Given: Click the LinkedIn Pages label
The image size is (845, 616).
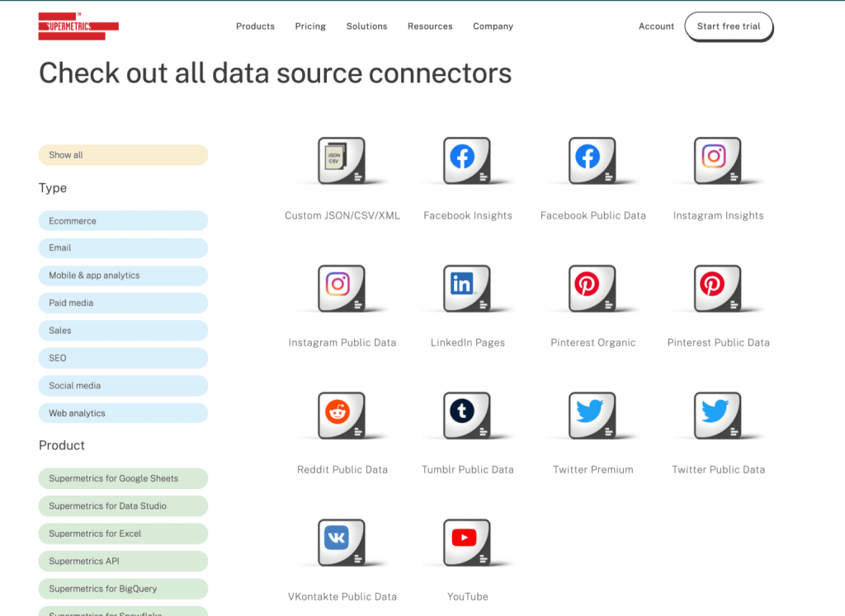Looking at the screenshot, I should pos(468,342).
